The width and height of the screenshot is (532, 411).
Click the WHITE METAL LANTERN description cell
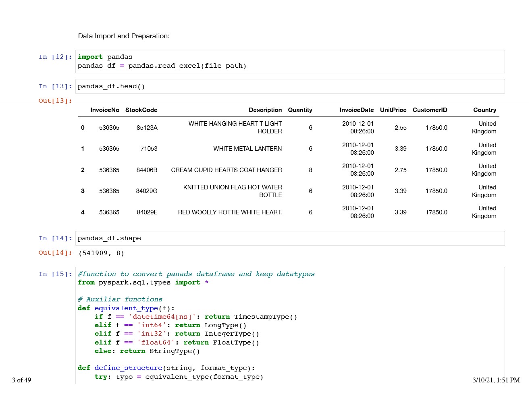tap(247, 149)
